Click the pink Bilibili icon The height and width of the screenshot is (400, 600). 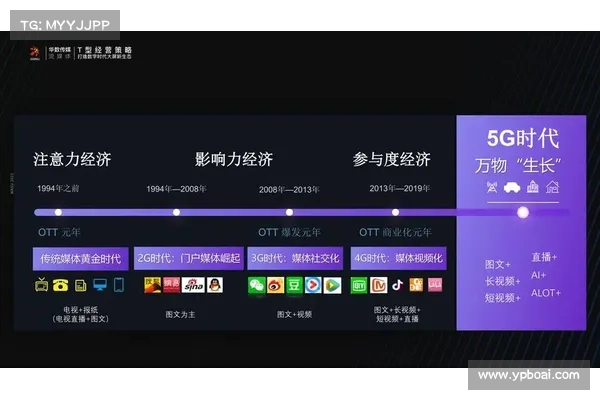click(435, 285)
